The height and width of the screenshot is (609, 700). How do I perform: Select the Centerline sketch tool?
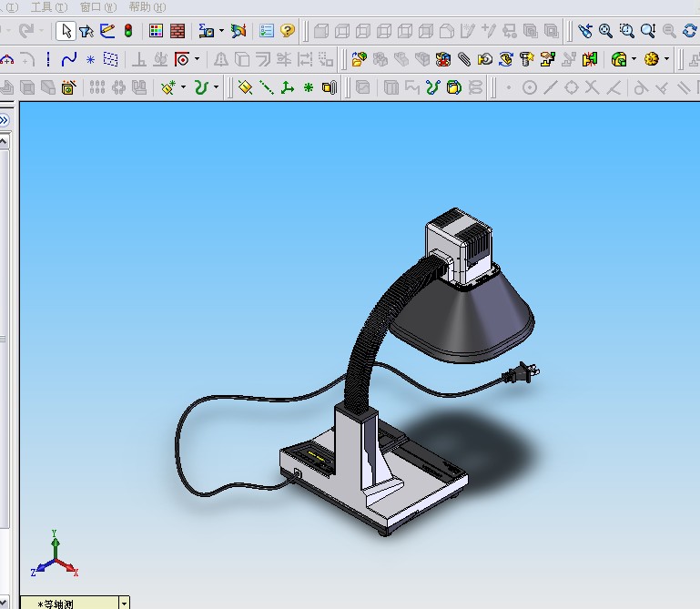click(48, 59)
